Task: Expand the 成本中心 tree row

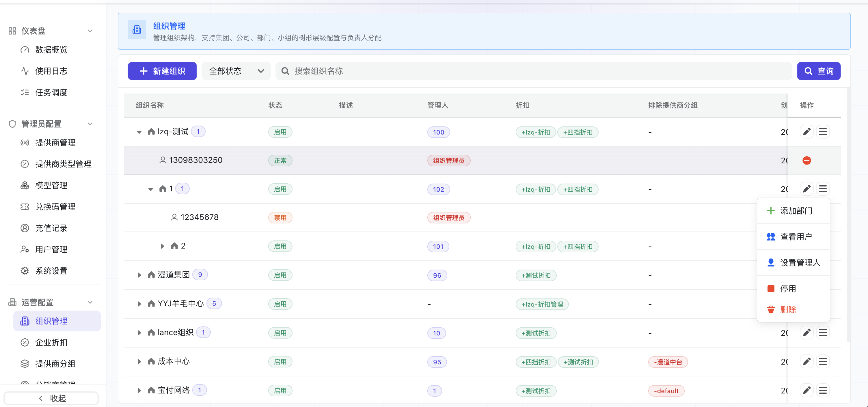Action: click(x=139, y=362)
